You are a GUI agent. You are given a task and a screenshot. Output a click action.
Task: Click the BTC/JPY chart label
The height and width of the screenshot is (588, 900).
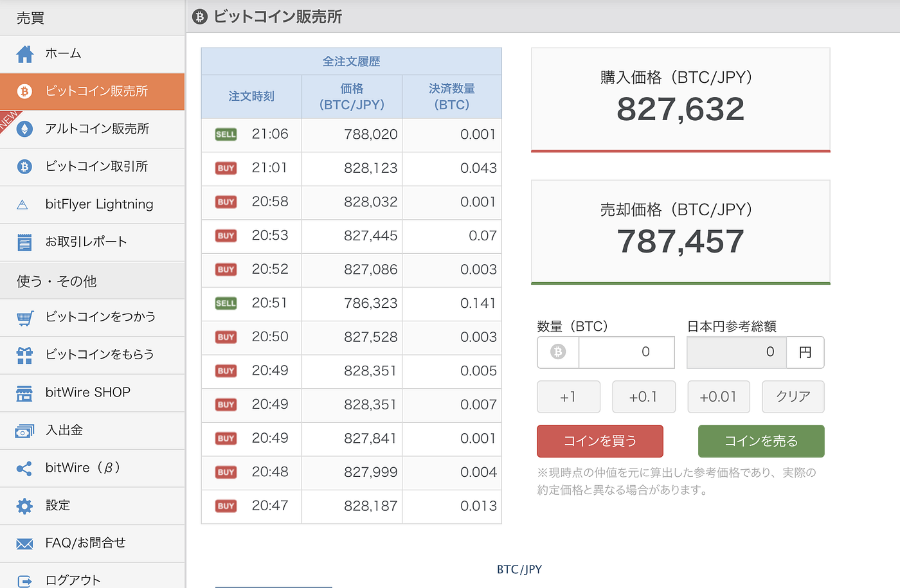[x=519, y=569]
